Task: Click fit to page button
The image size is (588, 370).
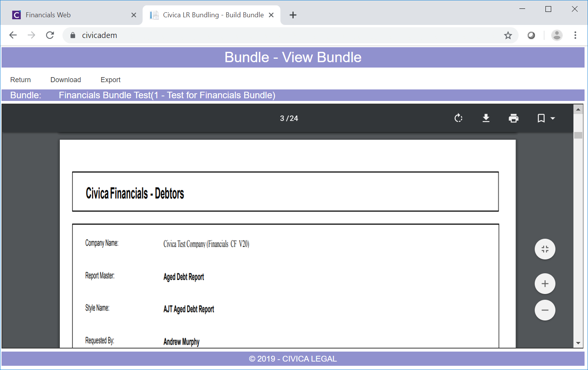Action: coord(545,249)
